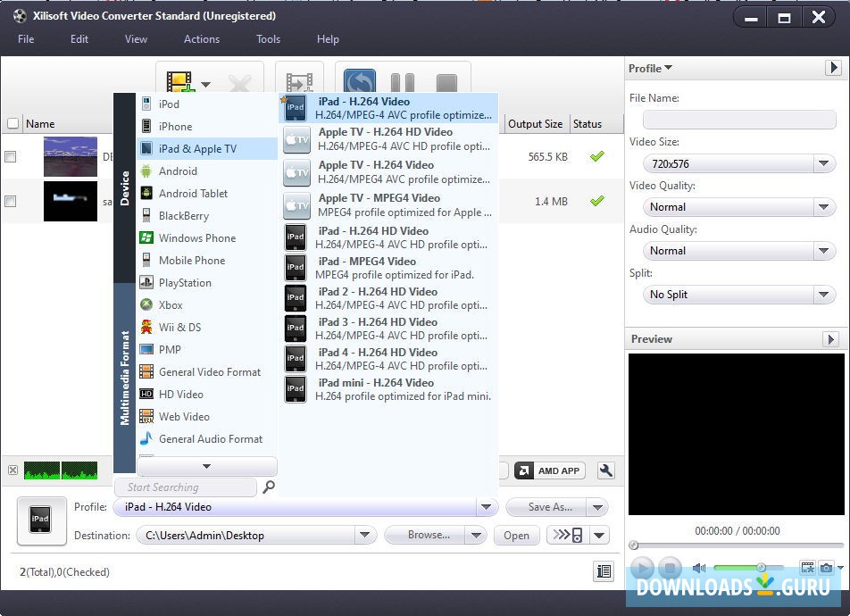The height and width of the screenshot is (616, 850).
Task: Open the General Audio Format category
Action: 206,438
